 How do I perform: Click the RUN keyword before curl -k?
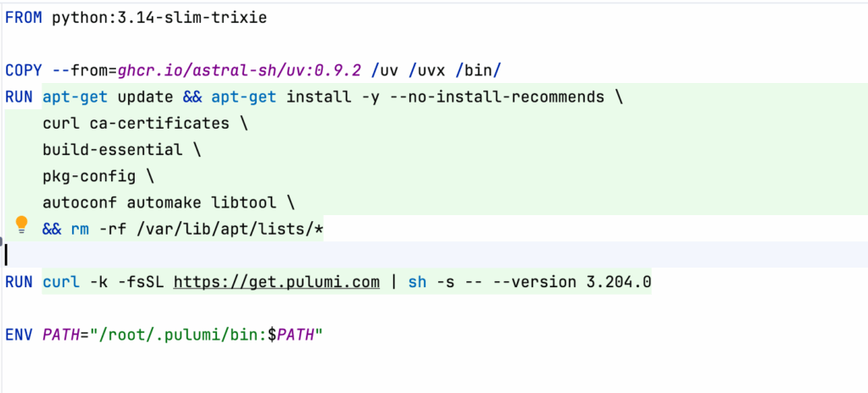click(19, 282)
